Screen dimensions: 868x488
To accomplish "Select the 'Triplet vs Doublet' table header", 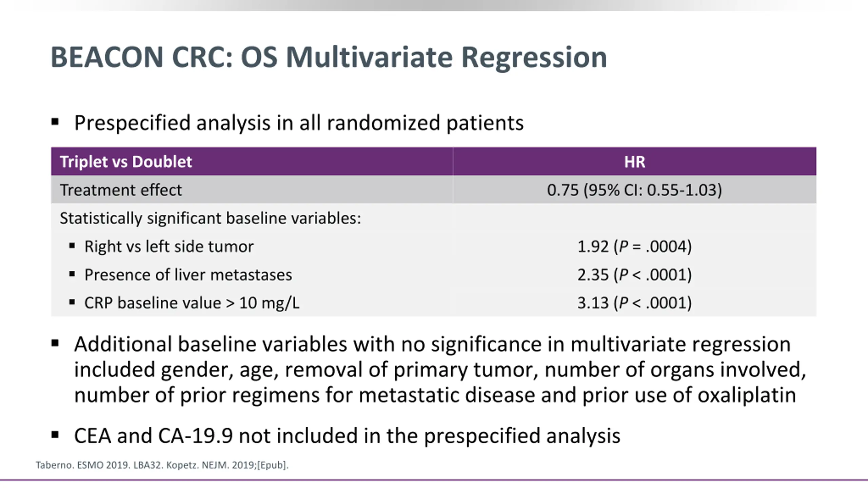I will tap(126, 162).
